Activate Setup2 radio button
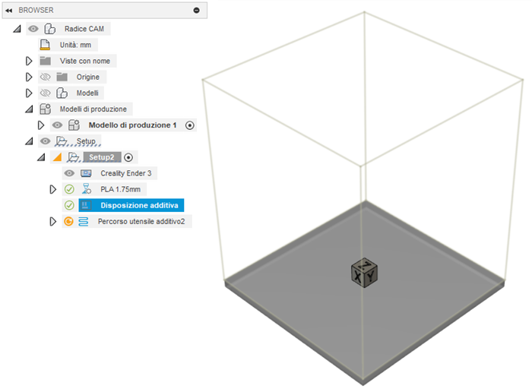Screen dimensions: 532x392 [x=128, y=157]
